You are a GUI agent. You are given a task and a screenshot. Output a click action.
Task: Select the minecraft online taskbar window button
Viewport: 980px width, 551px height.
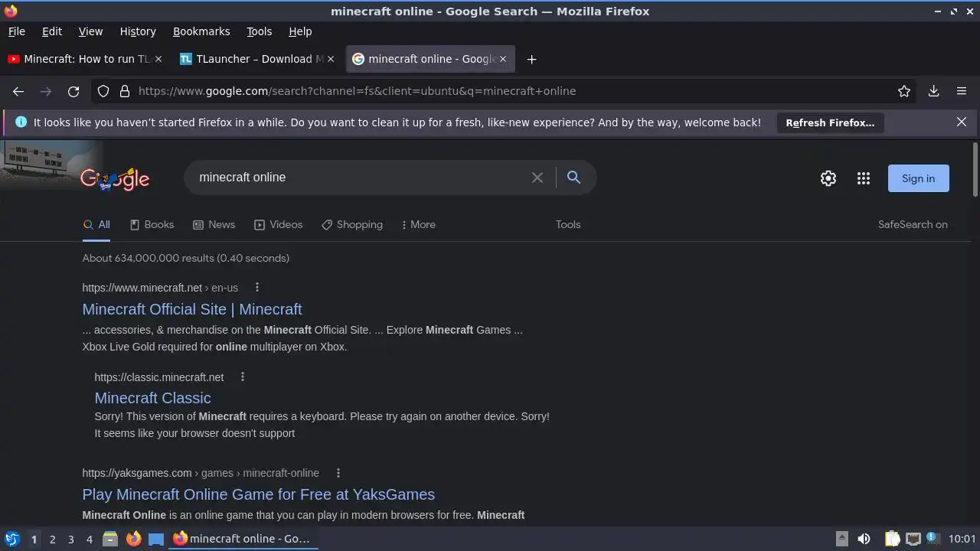coord(243,539)
